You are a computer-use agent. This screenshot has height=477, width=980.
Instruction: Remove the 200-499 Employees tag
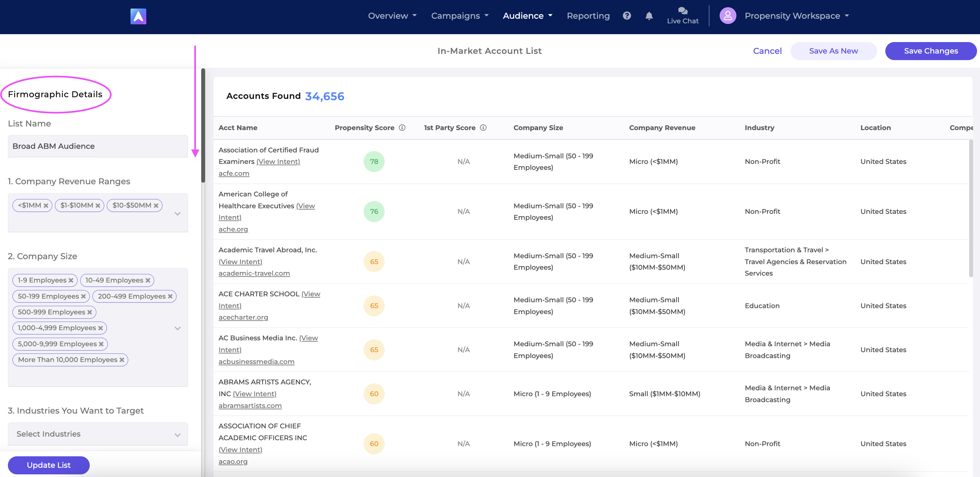tap(170, 296)
